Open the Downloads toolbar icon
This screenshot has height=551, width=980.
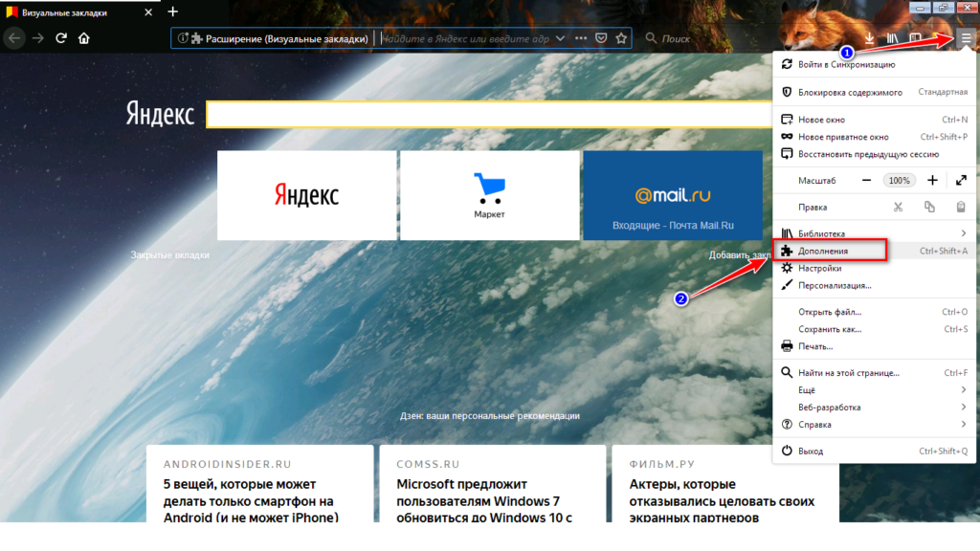pyautogui.click(x=869, y=38)
